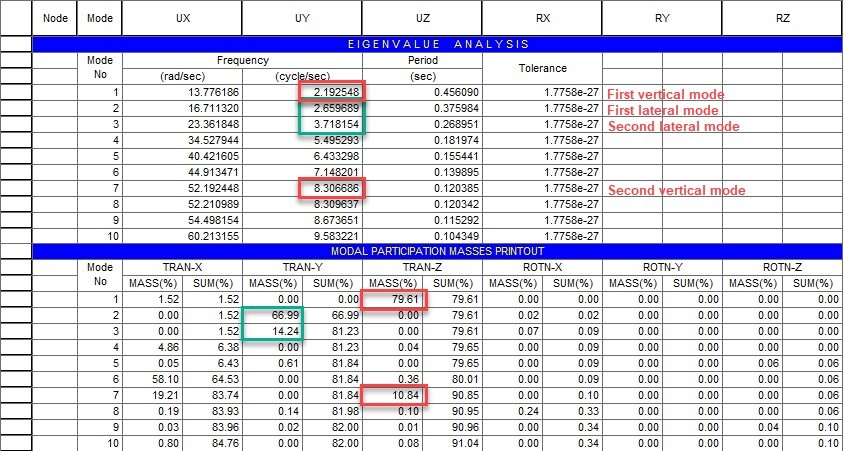Select the 8.309637 cycle/sec cell
This screenshot has height=451, width=844.
(303, 205)
